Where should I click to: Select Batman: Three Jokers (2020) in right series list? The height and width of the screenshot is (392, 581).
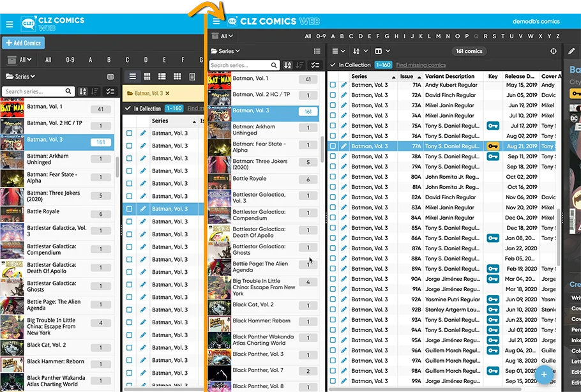pyautogui.click(x=264, y=164)
